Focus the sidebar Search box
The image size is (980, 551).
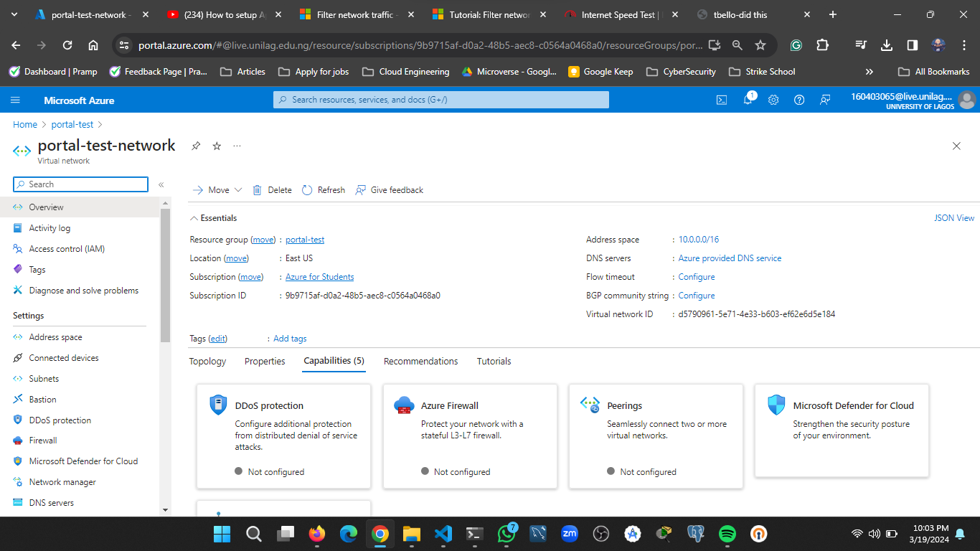coord(80,184)
